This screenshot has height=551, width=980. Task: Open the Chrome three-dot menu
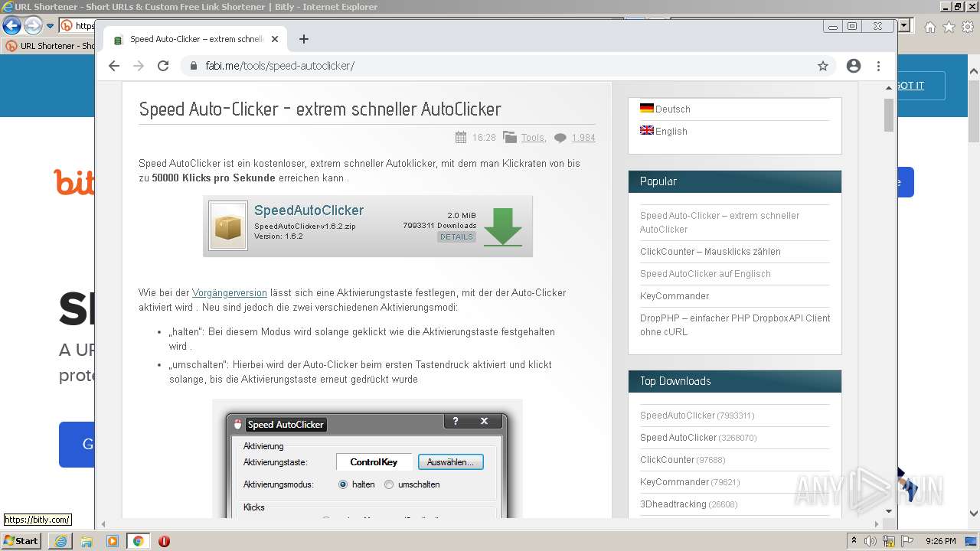878,66
